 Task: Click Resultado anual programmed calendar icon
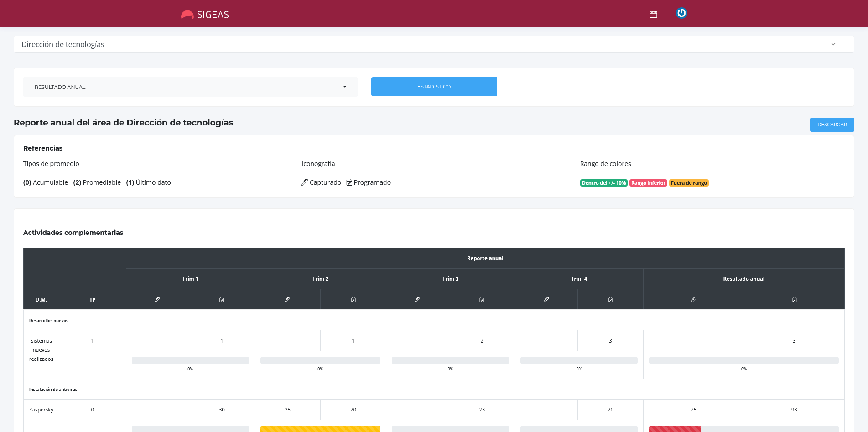pyautogui.click(x=794, y=300)
